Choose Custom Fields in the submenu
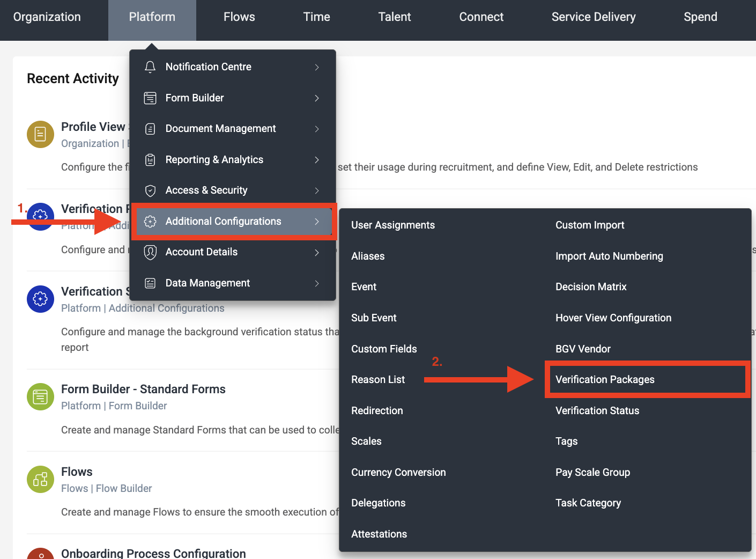The image size is (756, 559). coord(384,349)
